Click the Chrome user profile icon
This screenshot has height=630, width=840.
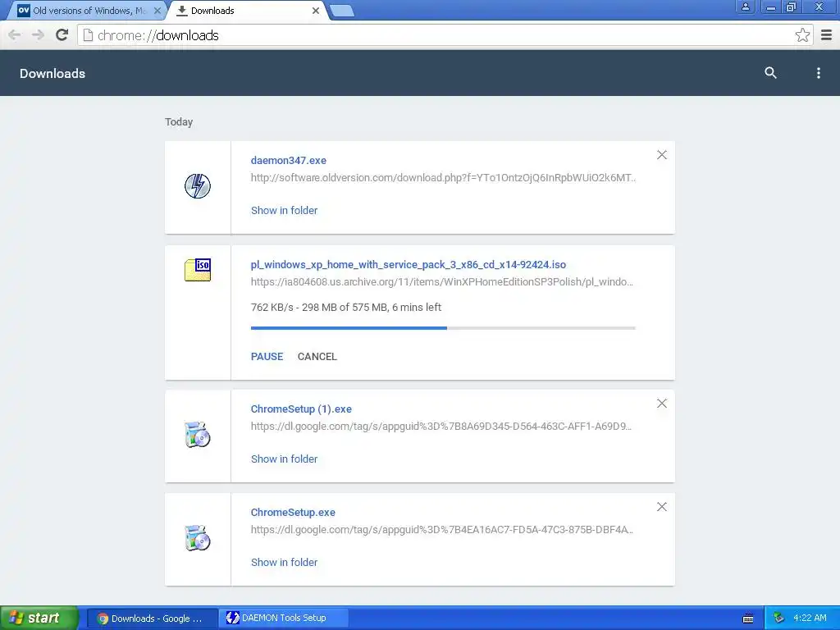745,7
